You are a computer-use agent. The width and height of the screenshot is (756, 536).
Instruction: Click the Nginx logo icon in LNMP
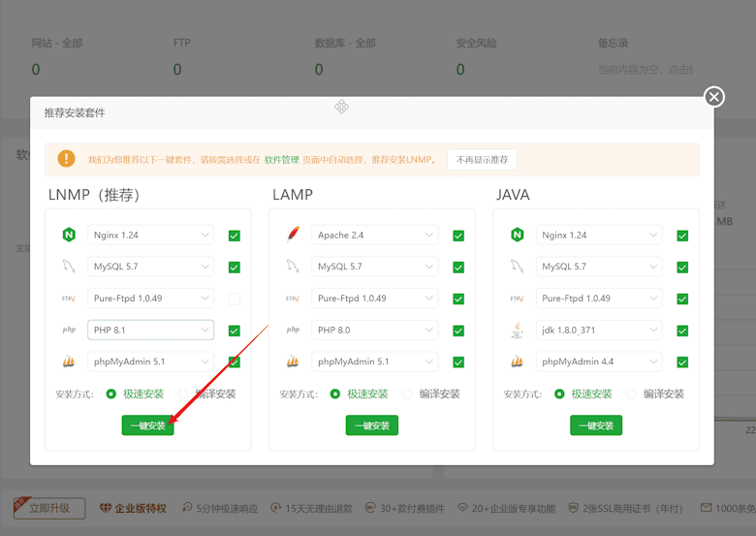[69, 235]
